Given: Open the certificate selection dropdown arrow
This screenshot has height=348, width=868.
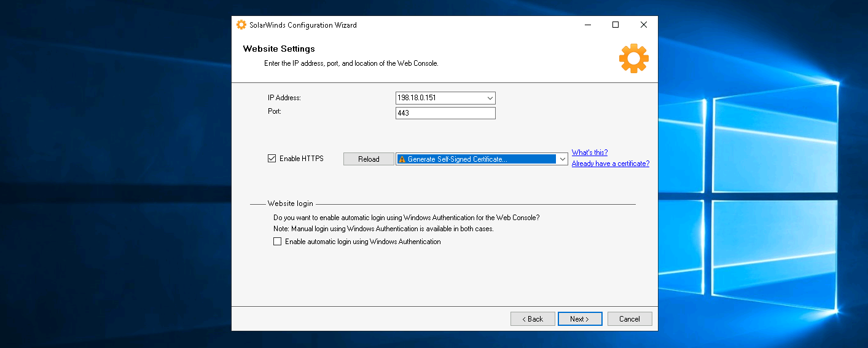Looking at the screenshot, I should point(561,159).
